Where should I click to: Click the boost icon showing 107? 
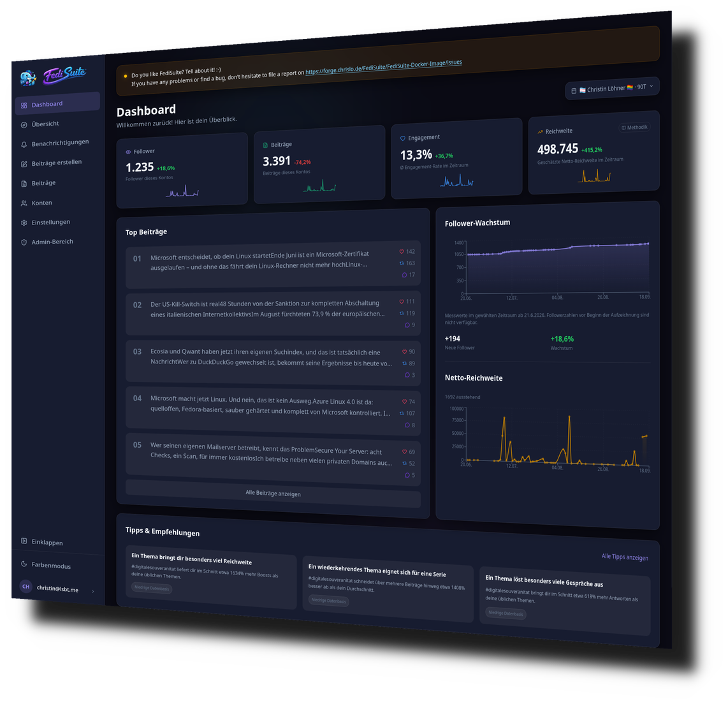[402, 413]
